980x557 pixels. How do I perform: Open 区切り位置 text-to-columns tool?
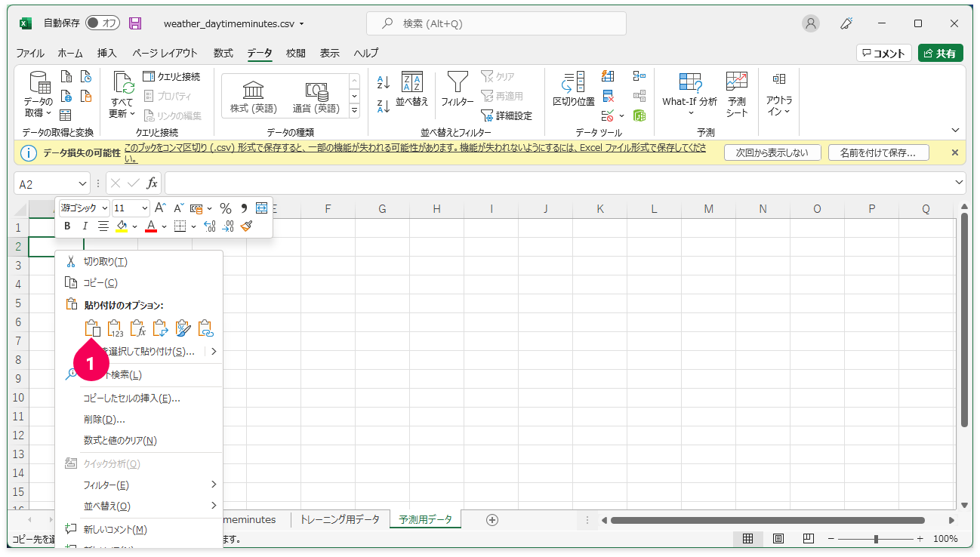tap(574, 91)
